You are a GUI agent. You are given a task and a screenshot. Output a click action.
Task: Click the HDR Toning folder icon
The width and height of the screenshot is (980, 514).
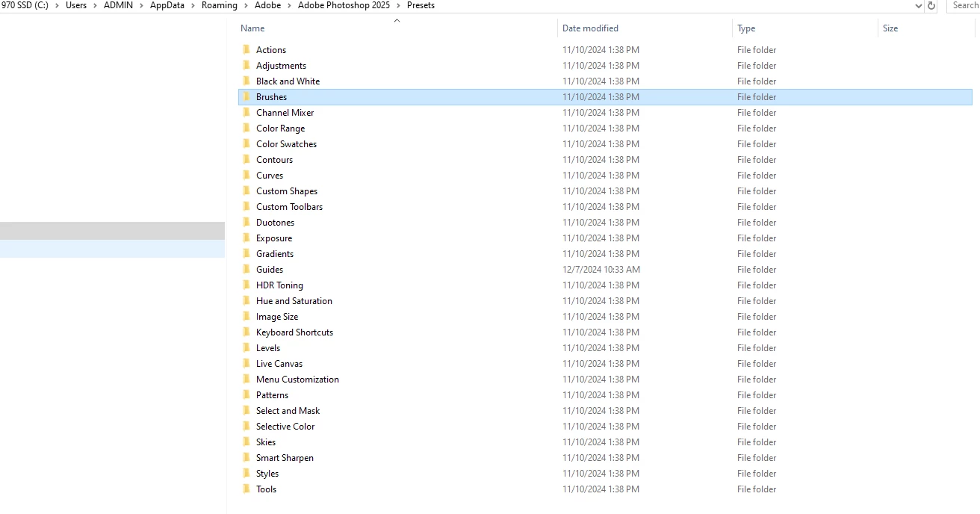(x=246, y=285)
